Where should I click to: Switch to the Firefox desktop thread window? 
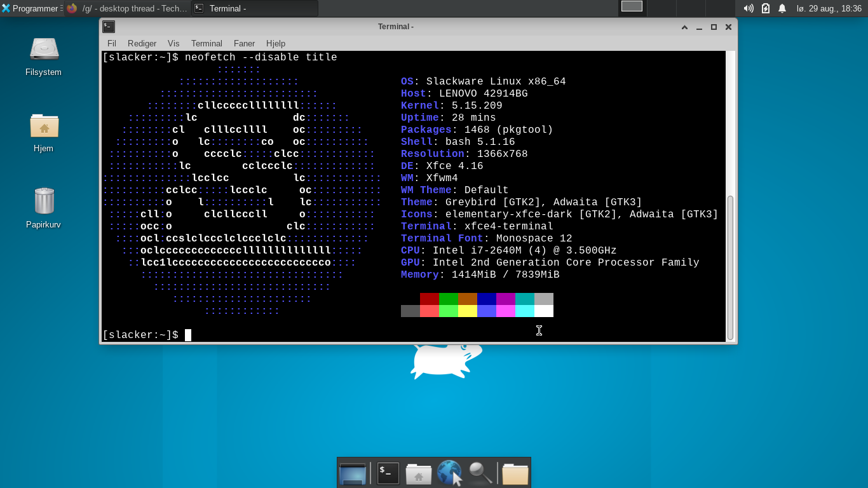click(x=127, y=8)
